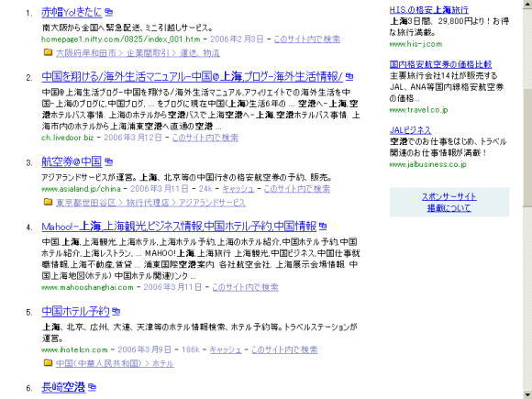
Task: Open the 航空券@中国 result link
Action: 72,161
